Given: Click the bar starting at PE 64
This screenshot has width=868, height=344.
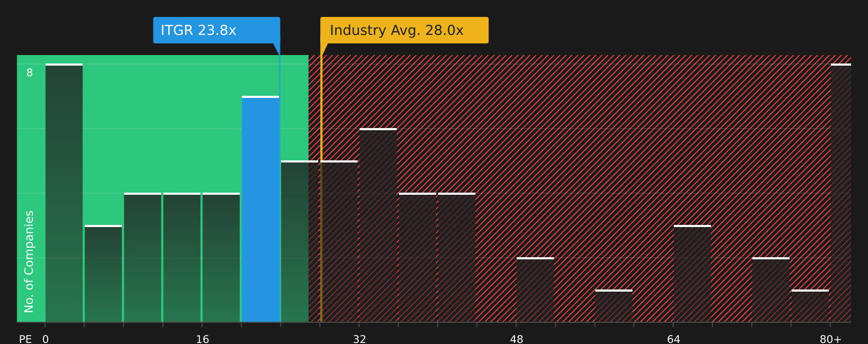Looking at the screenshot, I should pyautogui.click(x=692, y=274).
